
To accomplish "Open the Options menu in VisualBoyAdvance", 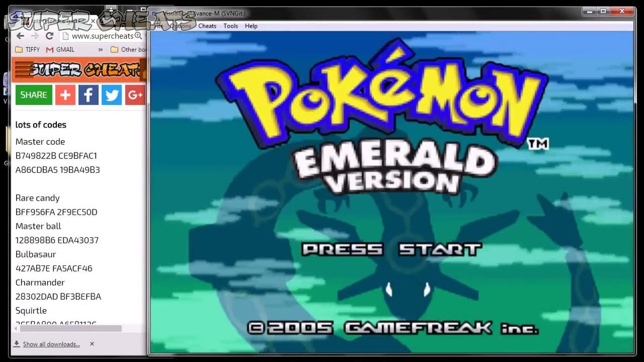I will 180,26.
